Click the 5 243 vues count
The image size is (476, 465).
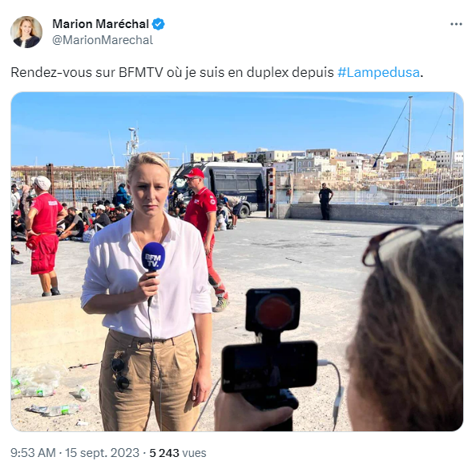click(x=178, y=452)
